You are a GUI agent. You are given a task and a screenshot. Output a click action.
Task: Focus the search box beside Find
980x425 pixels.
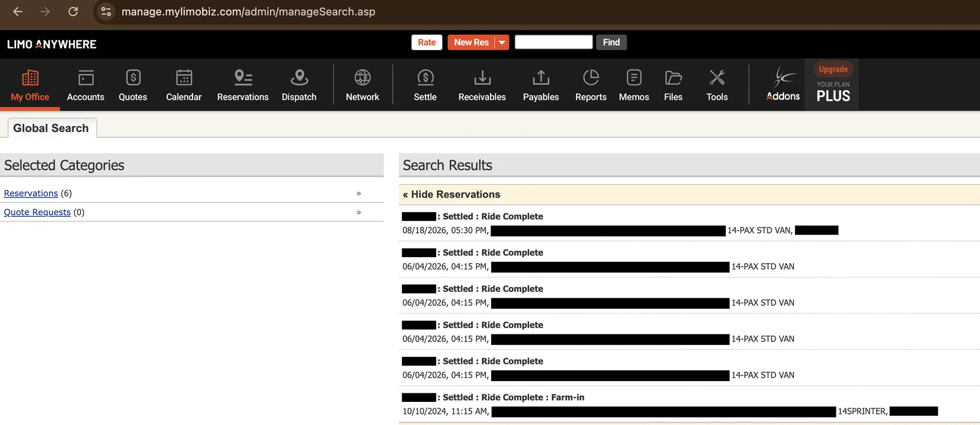553,42
